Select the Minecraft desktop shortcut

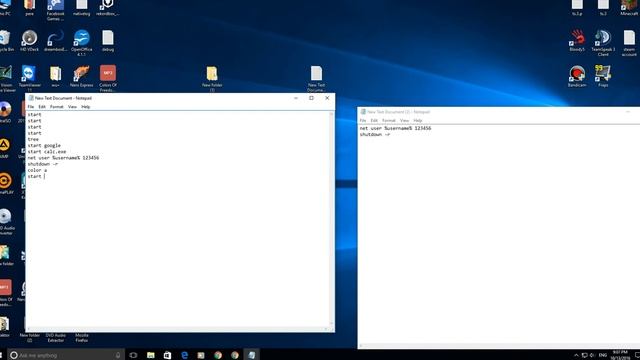[629, 8]
